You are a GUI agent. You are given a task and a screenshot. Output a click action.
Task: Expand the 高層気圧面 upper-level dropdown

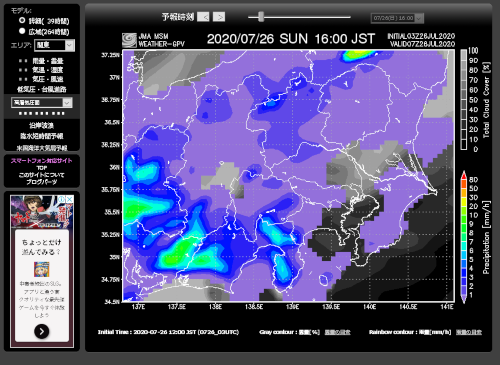42,102
